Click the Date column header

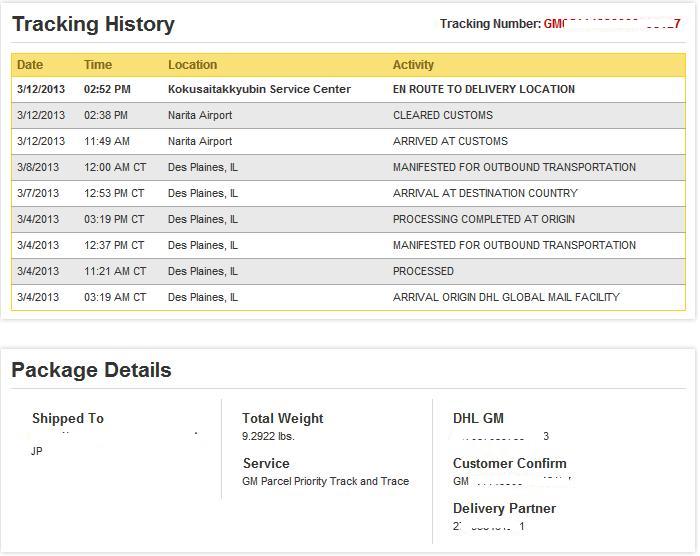point(30,65)
